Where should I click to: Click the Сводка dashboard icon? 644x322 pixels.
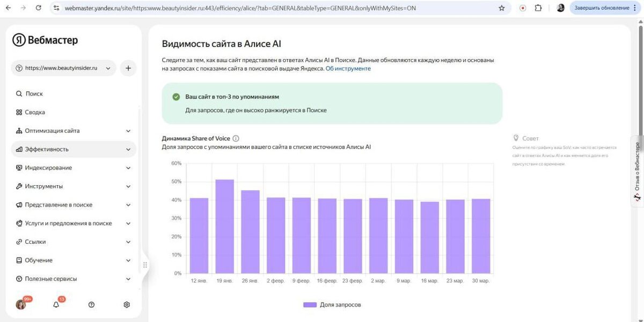(19, 112)
